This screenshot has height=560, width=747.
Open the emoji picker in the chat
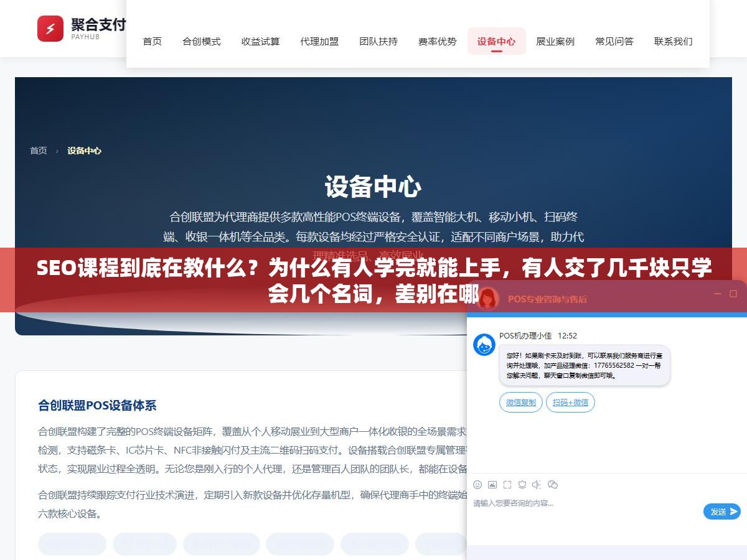coord(477,485)
